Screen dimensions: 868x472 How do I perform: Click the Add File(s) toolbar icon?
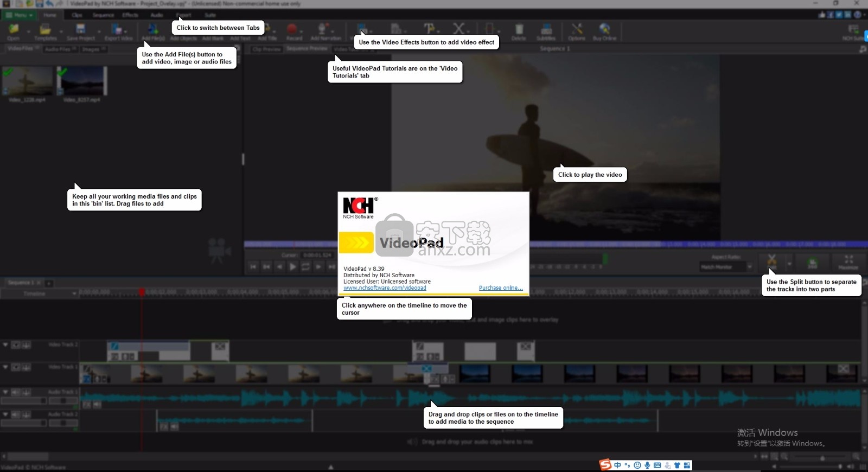(x=153, y=29)
